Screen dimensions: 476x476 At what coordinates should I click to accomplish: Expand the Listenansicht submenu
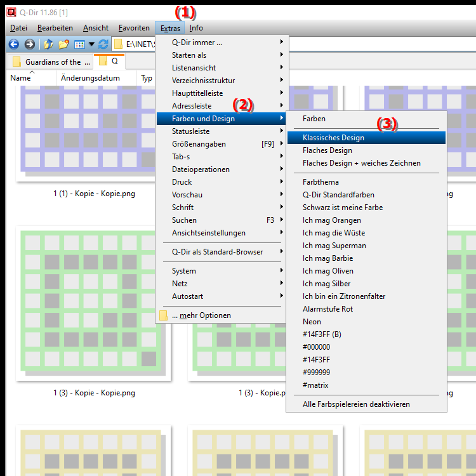[x=221, y=68]
